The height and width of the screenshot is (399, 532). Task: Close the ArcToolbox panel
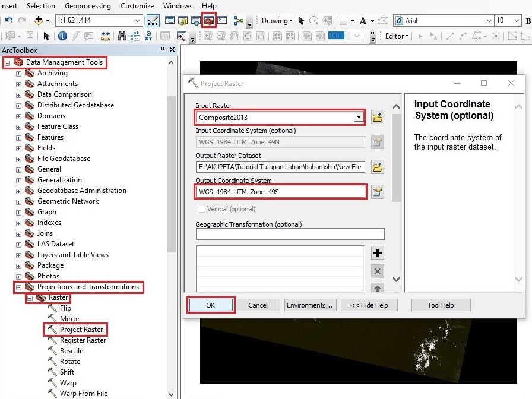(172, 49)
